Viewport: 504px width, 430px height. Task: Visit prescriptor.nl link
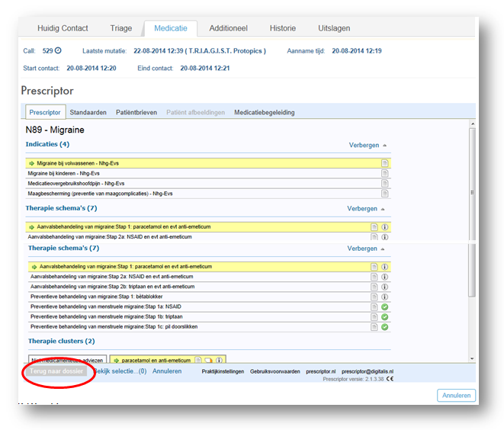click(320, 371)
